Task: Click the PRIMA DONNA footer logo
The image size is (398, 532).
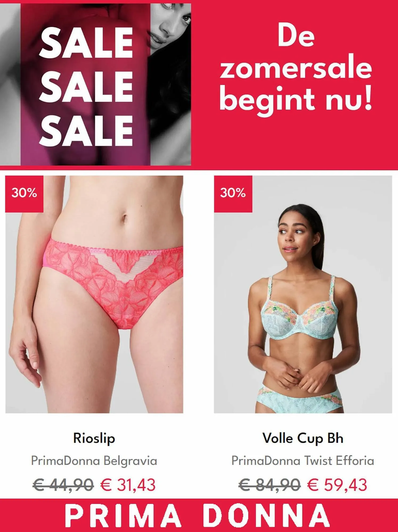Action: click(197, 515)
